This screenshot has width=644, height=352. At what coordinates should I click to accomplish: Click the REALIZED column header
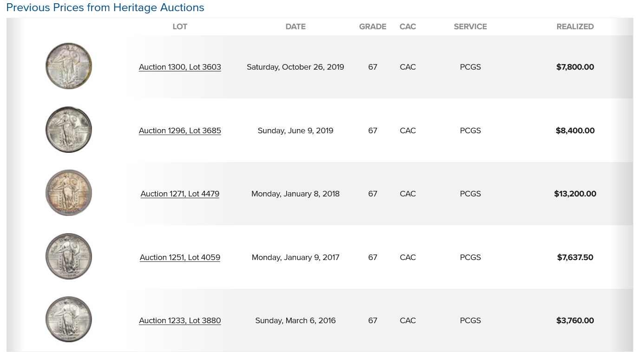575,26
